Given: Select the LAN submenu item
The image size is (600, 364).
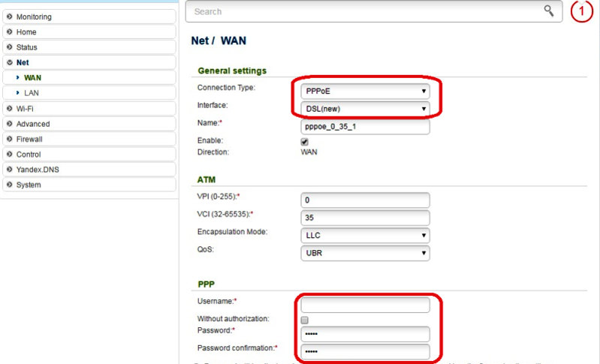Looking at the screenshot, I should [x=32, y=92].
